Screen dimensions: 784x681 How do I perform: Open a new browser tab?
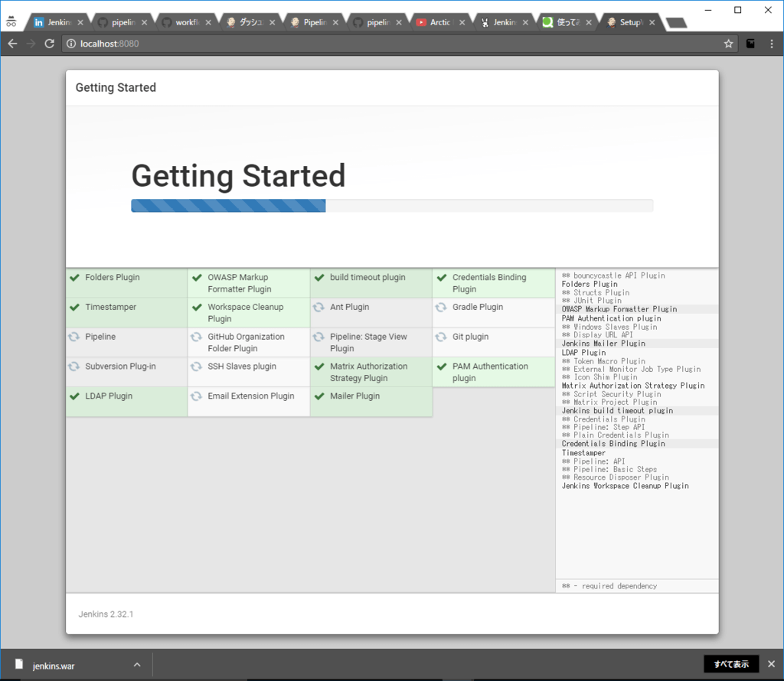click(x=677, y=22)
